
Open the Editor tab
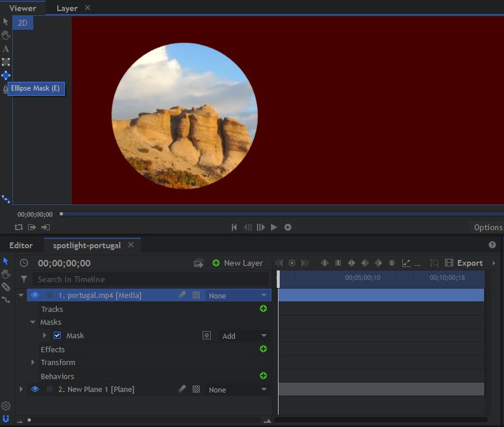click(21, 245)
